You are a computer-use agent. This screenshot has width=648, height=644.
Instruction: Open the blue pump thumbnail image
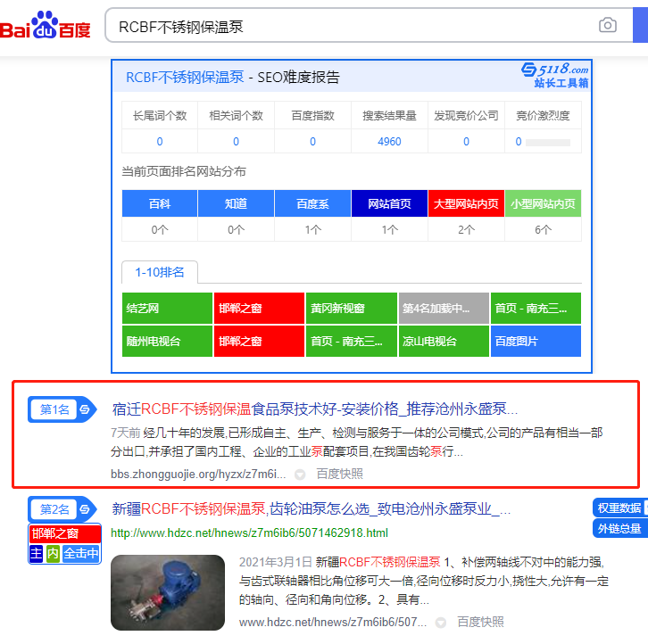coord(168,593)
